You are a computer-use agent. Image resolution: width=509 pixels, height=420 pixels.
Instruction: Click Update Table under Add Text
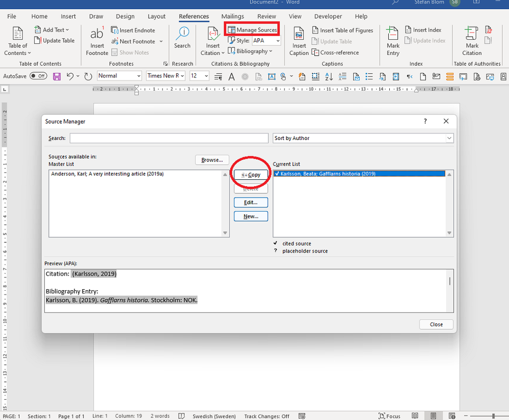point(54,41)
